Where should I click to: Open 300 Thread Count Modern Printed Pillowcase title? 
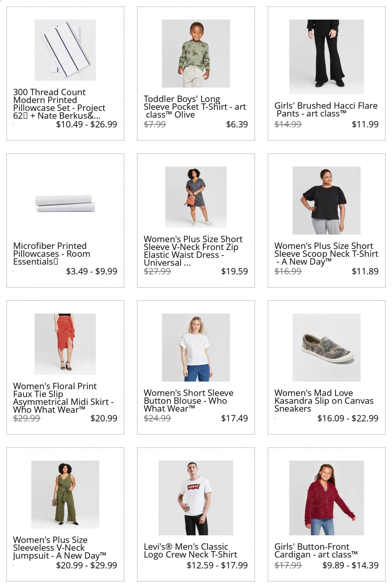click(x=59, y=104)
